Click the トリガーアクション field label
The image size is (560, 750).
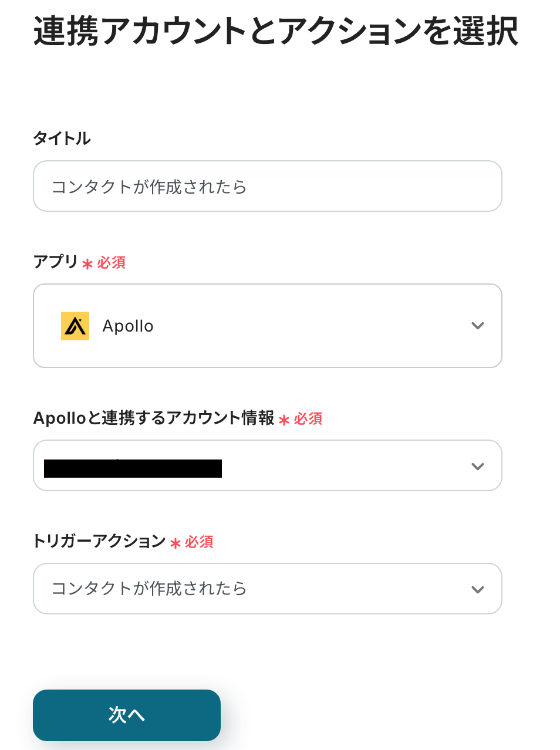point(99,541)
